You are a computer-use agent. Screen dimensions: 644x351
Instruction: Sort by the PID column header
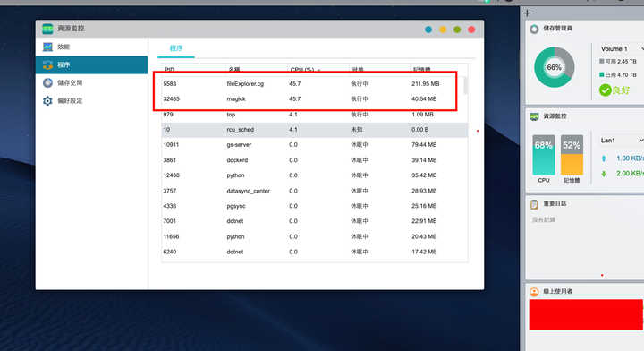pyautogui.click(x=193, y=69)
